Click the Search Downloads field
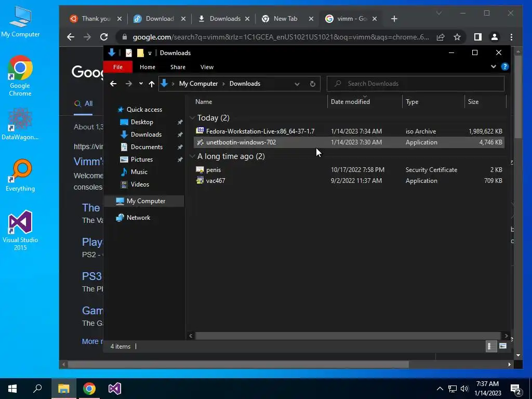This screenshot has height=399, width=532. tap(415, 84)
